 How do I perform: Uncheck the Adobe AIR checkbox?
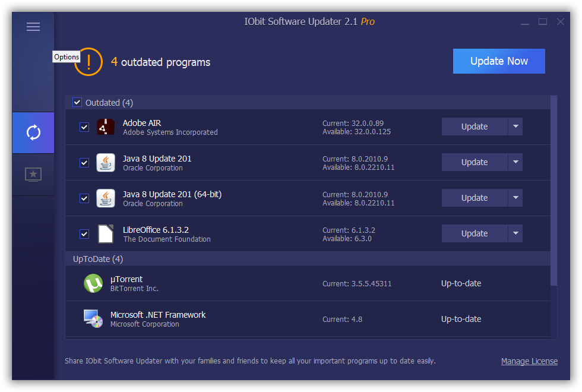(84, 127)
